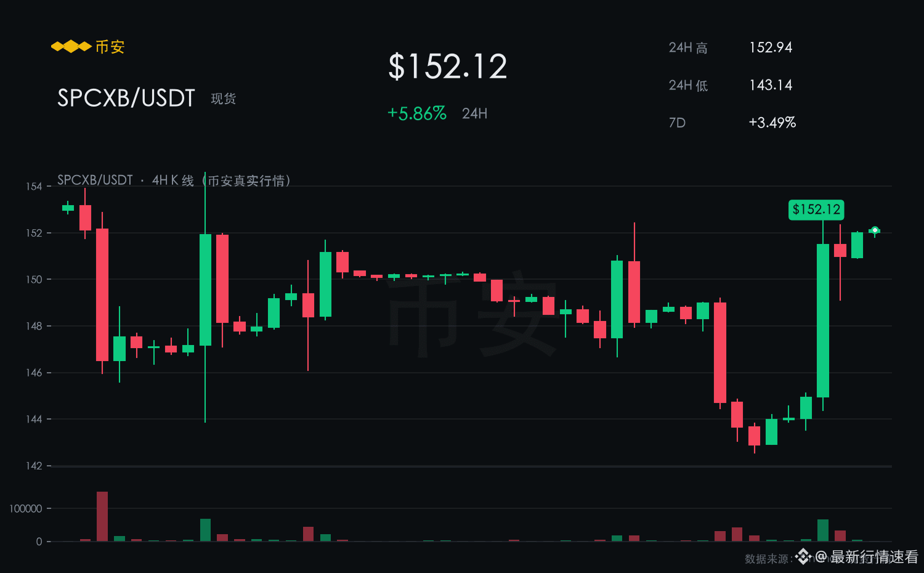Click the 100000 volume axis label
The width and height of the screenshot is (924, 573).
pos(26,508)
